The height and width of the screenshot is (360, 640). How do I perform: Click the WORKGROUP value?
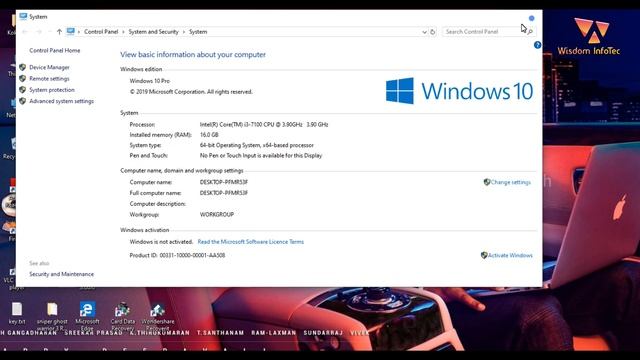[x=217, y=214]
